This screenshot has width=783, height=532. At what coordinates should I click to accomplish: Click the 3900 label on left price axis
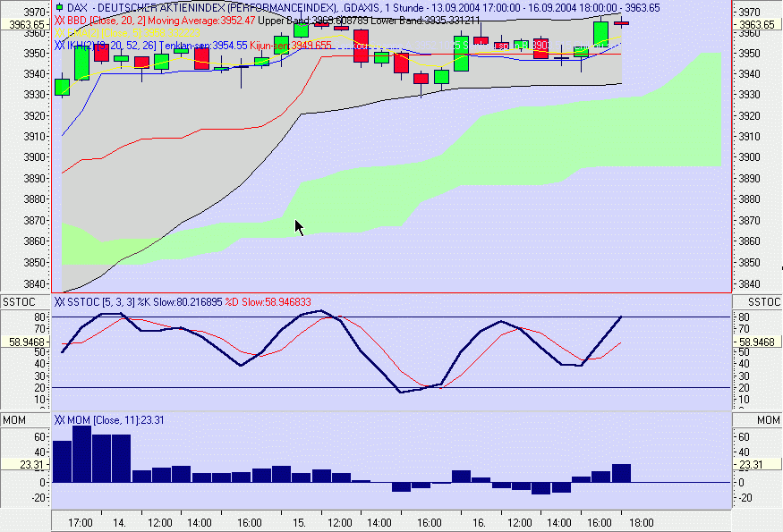[36, 157]
